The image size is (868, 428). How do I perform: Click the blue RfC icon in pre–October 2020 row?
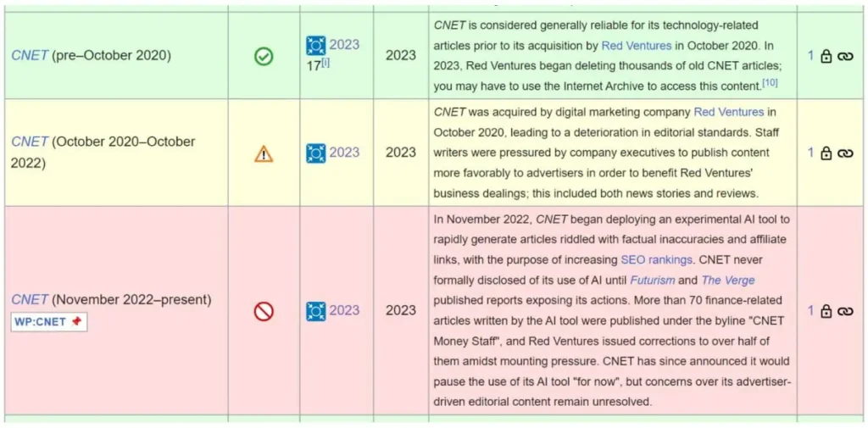click(x=316, y=46)
